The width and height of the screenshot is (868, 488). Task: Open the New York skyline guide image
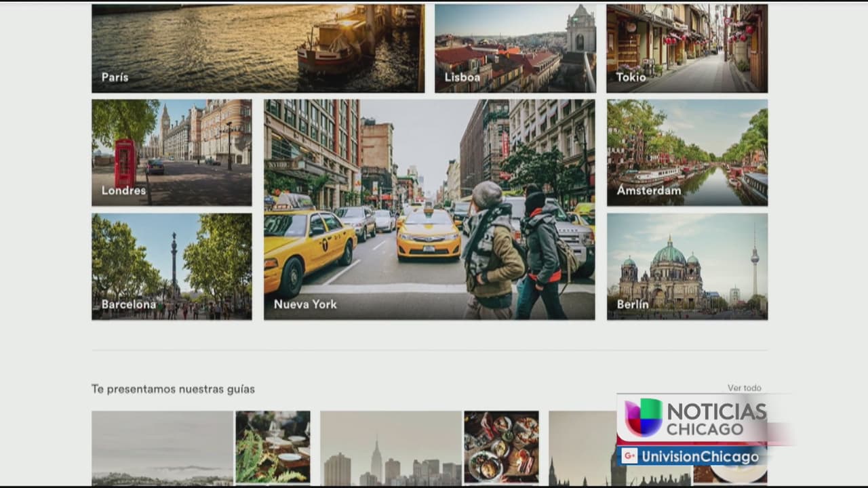point(391,447)
